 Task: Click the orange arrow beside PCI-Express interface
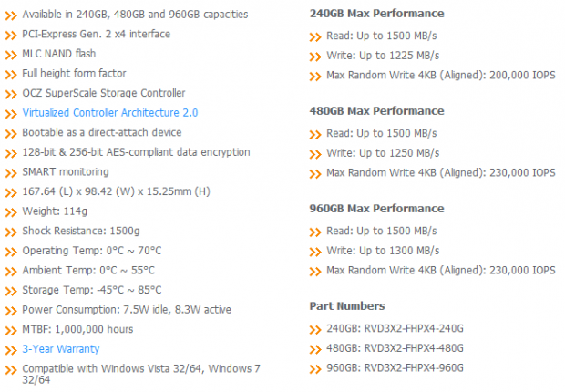tap(11, 36)
